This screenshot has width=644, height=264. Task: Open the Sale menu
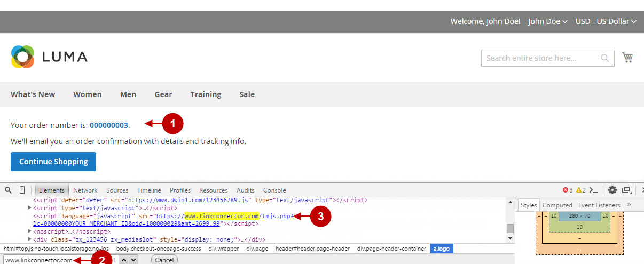pyautogui.click(x=247, y=94)
